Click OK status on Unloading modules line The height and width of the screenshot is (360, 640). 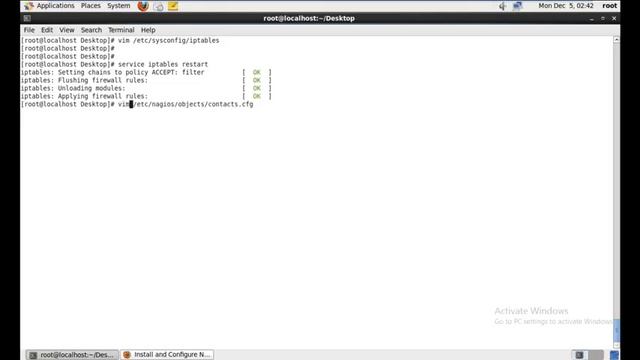(x=256, y=88)
